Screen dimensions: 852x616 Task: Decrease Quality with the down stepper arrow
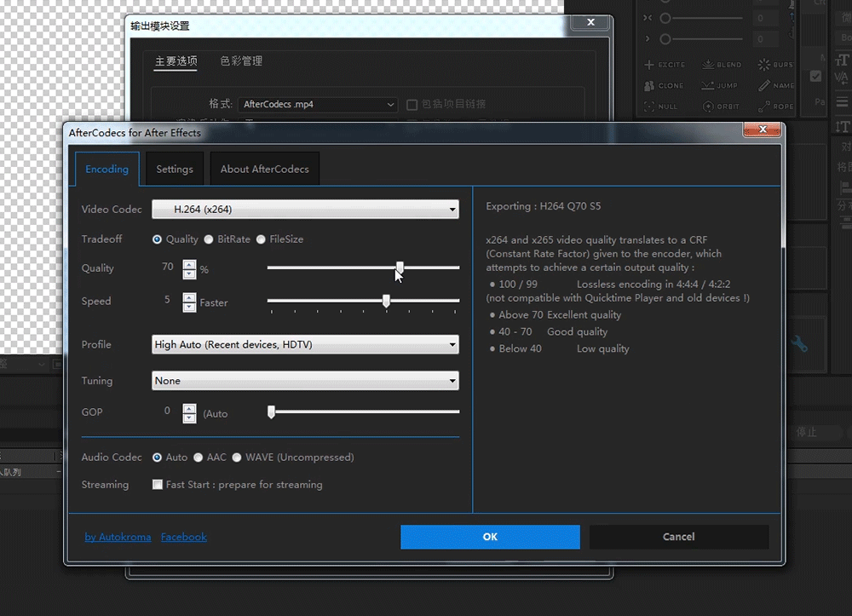tap(189, 274)
